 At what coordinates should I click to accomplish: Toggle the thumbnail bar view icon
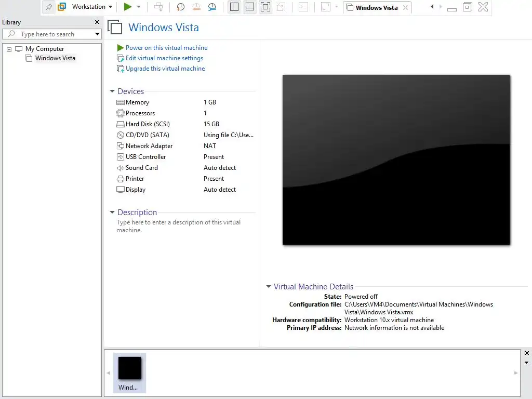(x=250, y=7)
